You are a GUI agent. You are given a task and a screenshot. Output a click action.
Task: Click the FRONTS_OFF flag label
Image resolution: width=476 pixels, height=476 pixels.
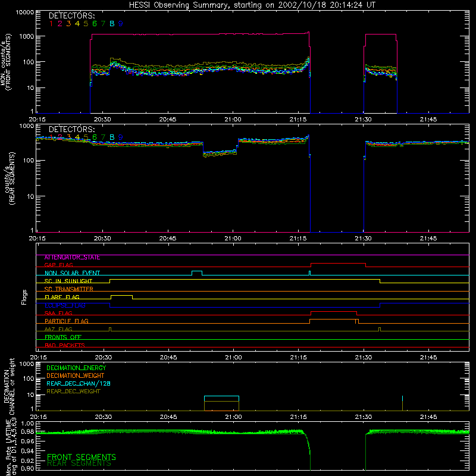[x=63, y=337]
